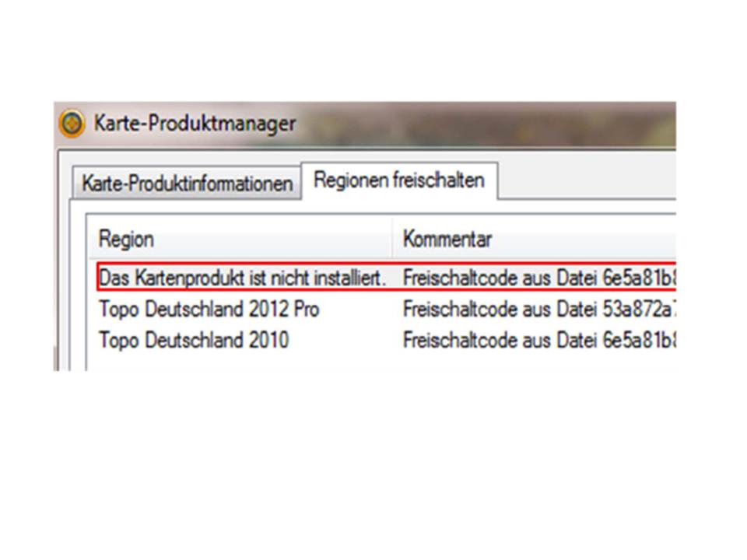This screenshot has width=747, height=560.
Task: Click Kommentar cell of Topo Deutschland 2010
Action: tap(539, 341)
